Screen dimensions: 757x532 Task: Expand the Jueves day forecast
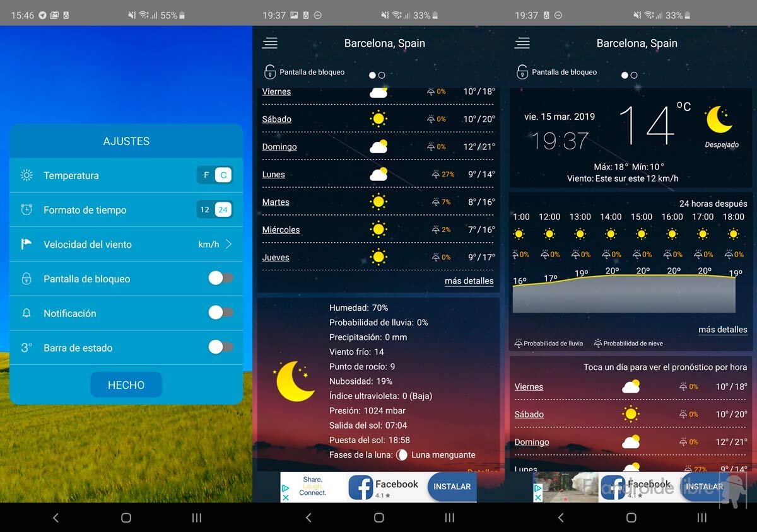[276, 257]
